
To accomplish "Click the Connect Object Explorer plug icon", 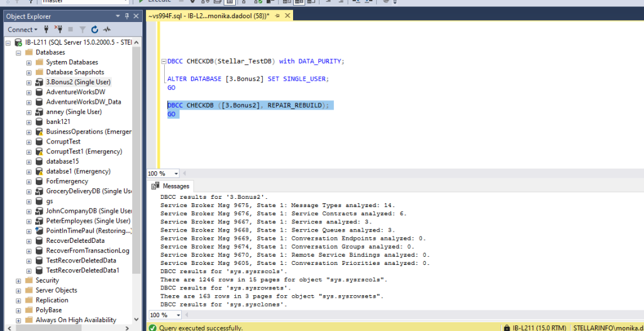I will click(47, 29).
